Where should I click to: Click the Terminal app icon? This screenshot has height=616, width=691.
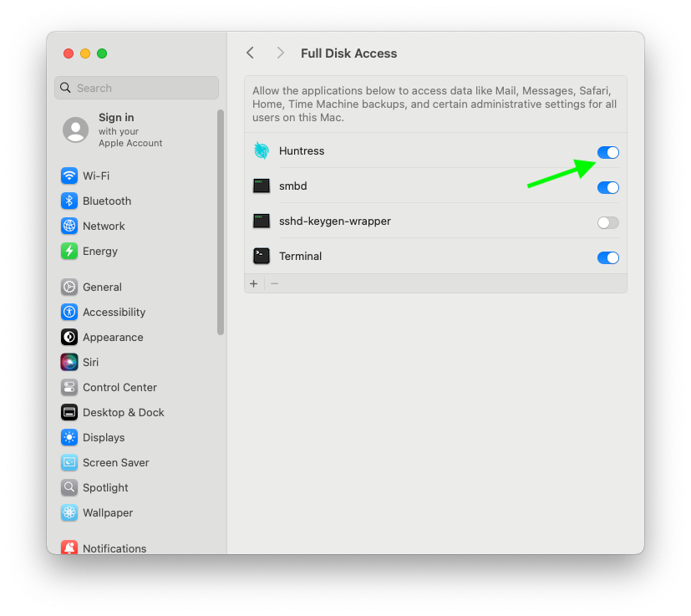coord(262,257)
